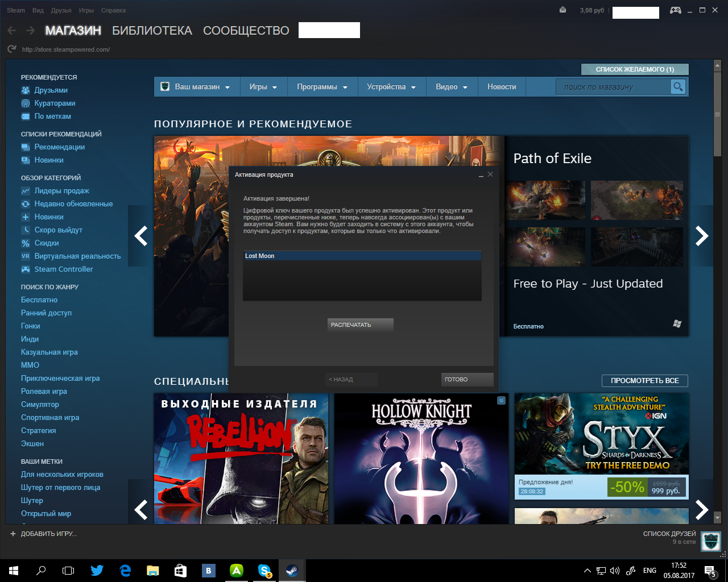Open the Styx Shards of Darkness offer
728x582 pixels.
point(602,446)
